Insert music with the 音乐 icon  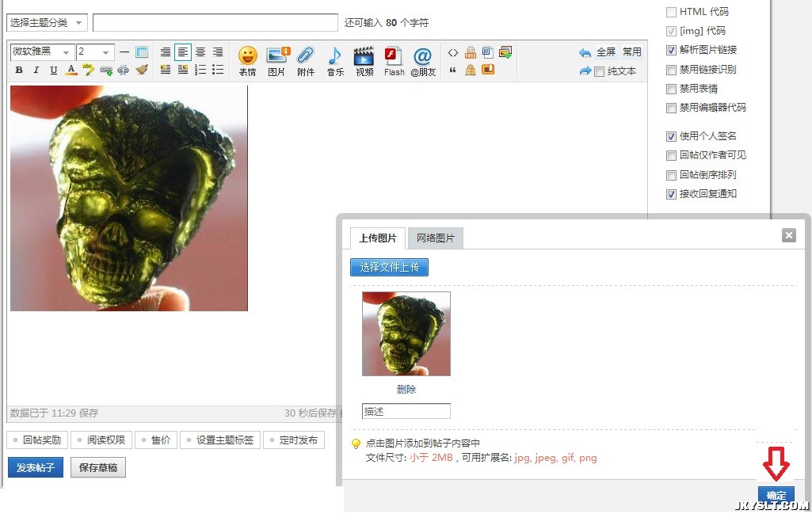[335, 57]
